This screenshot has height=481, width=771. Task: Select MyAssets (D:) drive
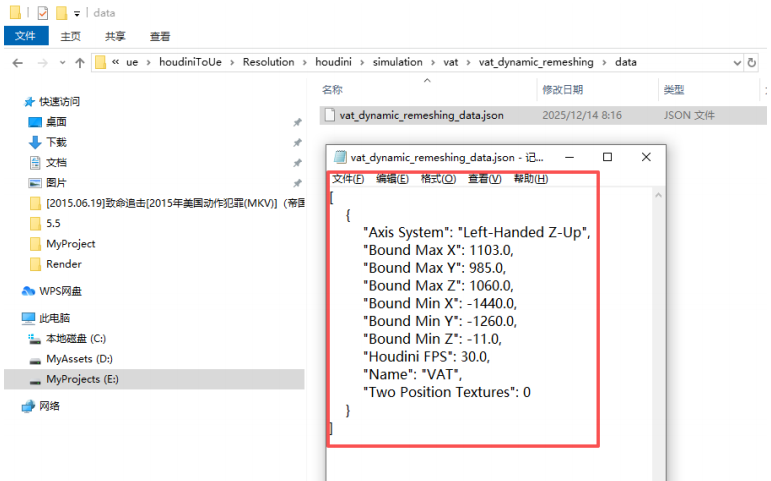[79, 358]
